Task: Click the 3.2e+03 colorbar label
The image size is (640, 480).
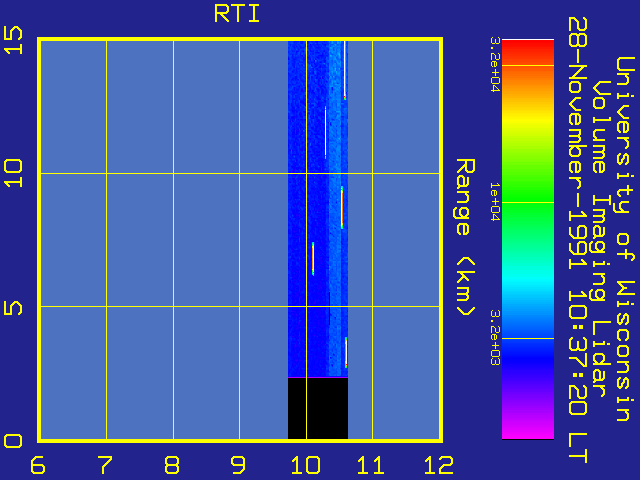Action: pyautogui.click(x=495, y=338)
